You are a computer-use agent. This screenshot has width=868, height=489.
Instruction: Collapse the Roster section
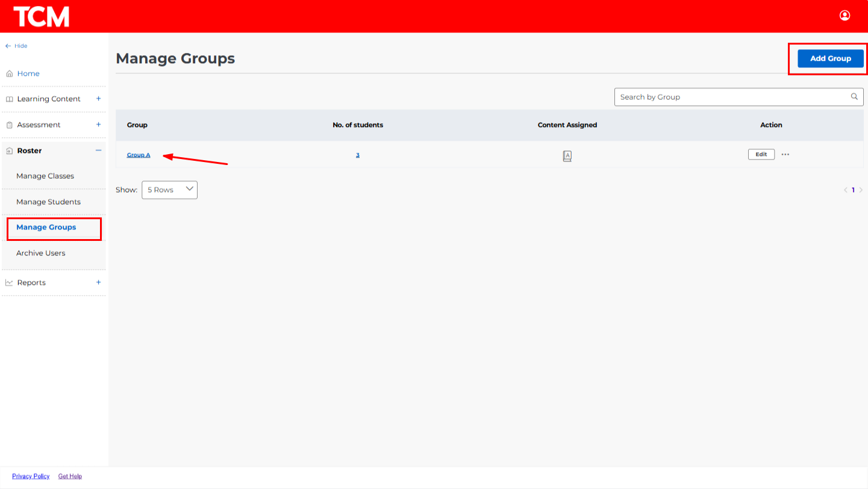pyautogui.click(x=99, y=151)
